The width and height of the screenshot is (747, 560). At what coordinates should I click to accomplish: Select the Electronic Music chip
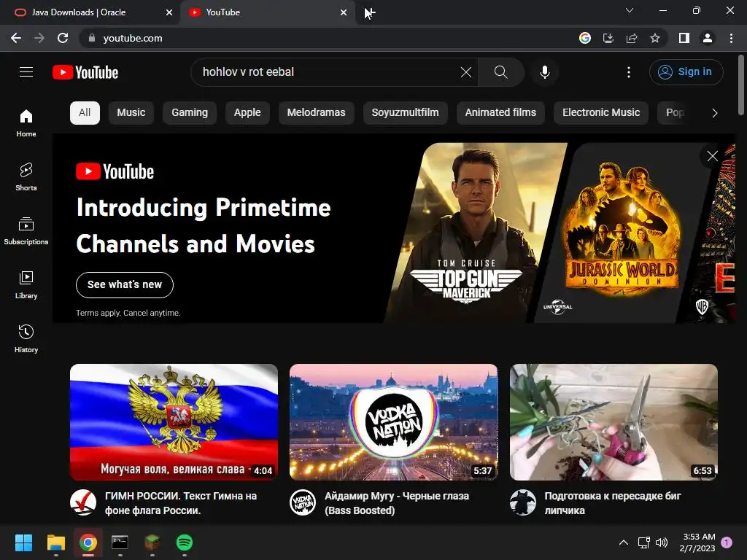click(601, 113)
